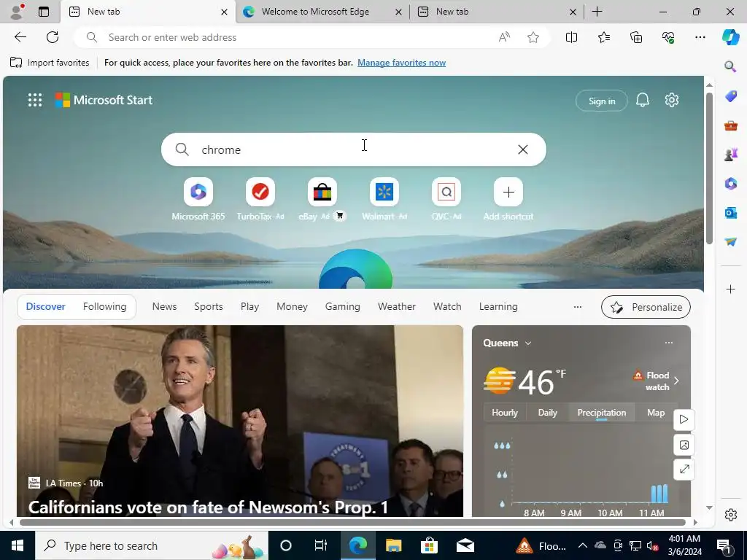Open the tab actions menu icon
This screenshot has height=560, width=747.
click(x=44, y=12)
